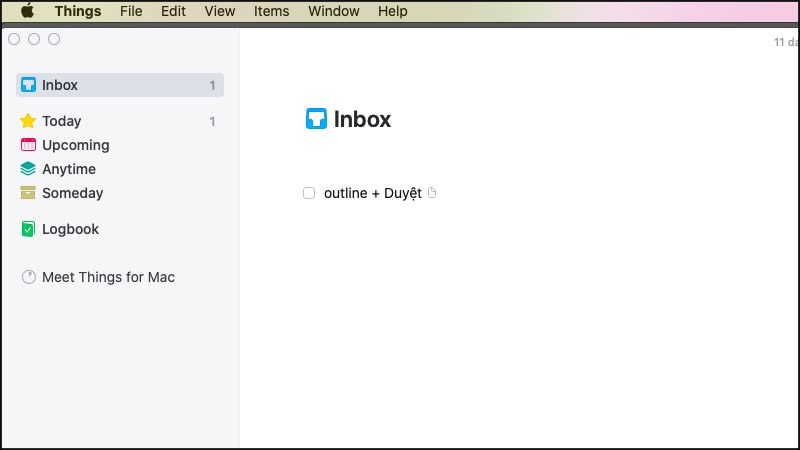Show the Upcoming list

[76, 145]
